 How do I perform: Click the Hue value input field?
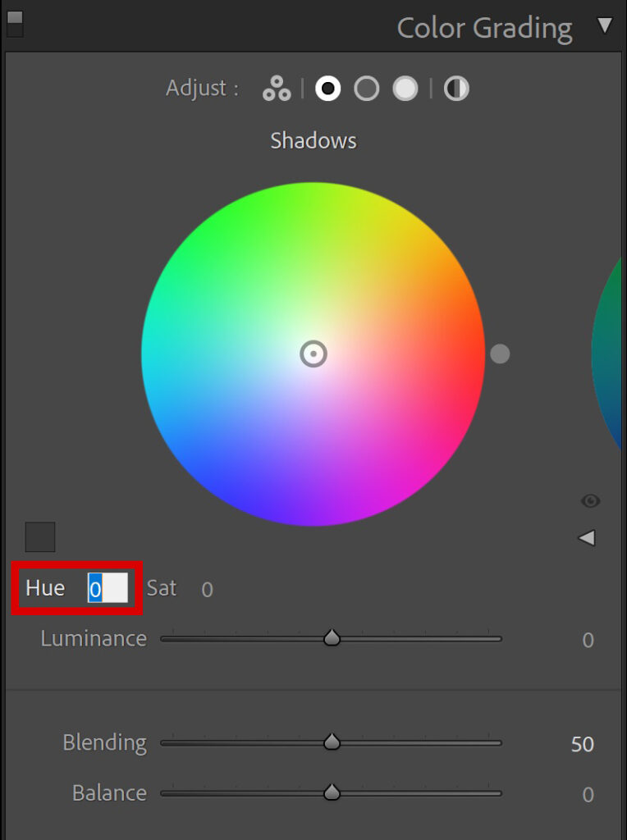coord(108,587)
